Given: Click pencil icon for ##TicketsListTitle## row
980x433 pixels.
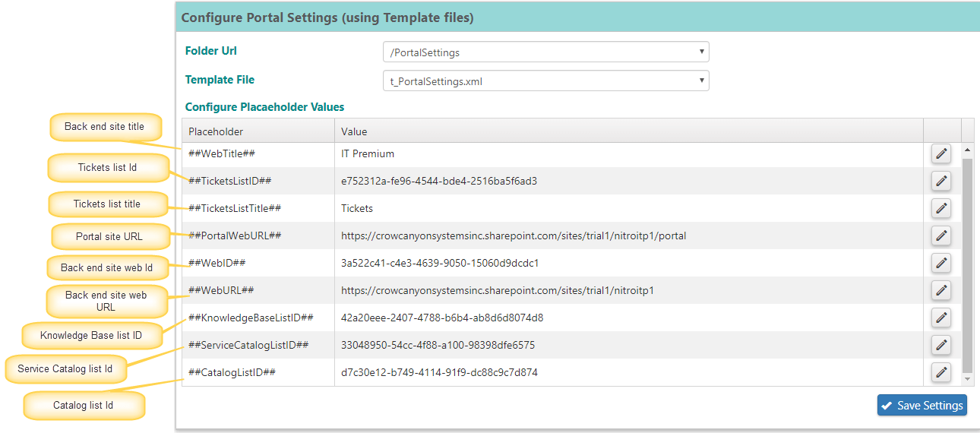Looking at the screenshot, I should point(941,208).
